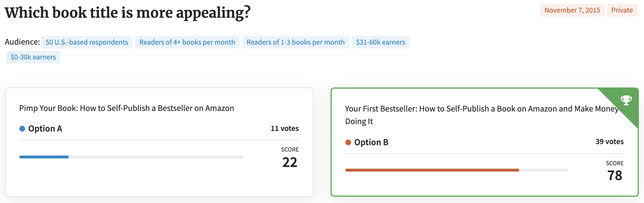Click the score 78 value
The width and height of the screenshot is (644, 203).
615,176
